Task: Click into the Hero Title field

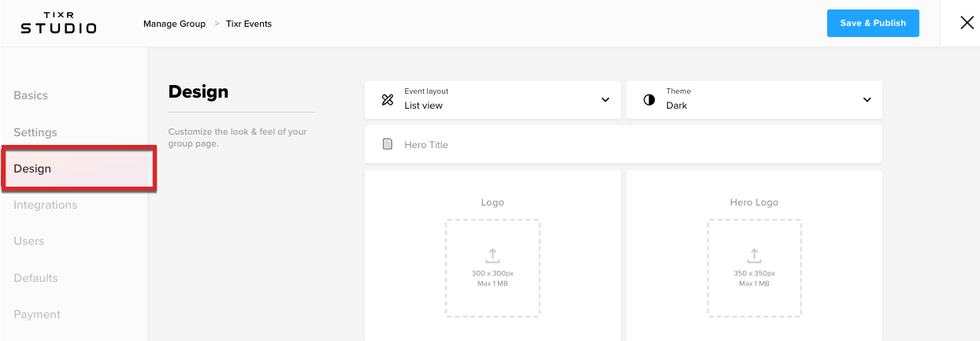Action: click(x=623, y=144)
